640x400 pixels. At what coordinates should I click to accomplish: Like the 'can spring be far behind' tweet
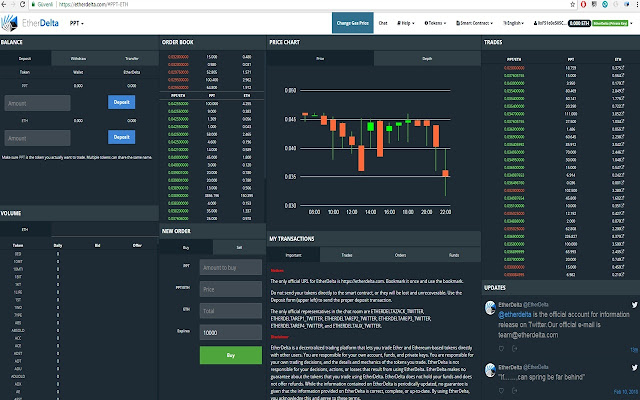[501, 391]
